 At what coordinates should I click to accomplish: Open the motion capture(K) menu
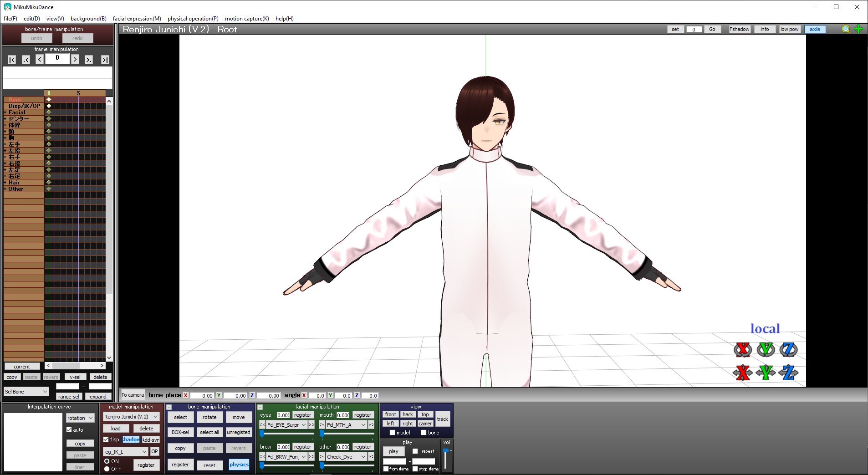247,19
